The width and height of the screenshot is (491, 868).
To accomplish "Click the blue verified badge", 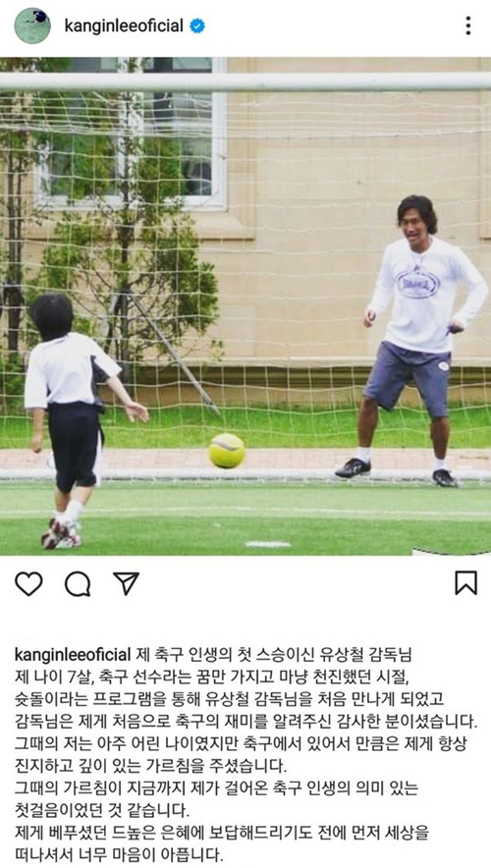I will coord(197,26).
